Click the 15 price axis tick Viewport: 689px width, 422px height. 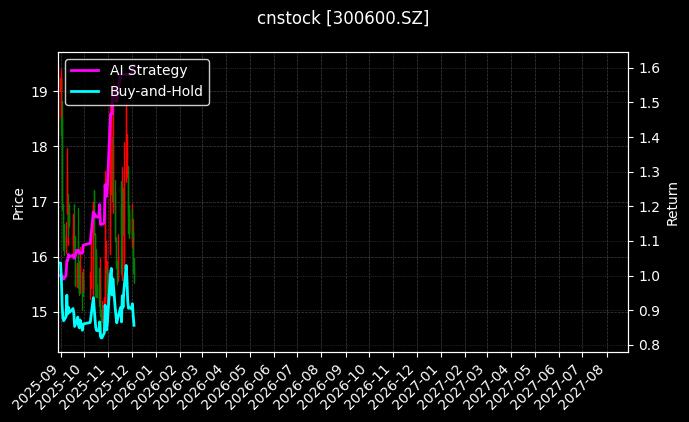(x=40, y=312)
